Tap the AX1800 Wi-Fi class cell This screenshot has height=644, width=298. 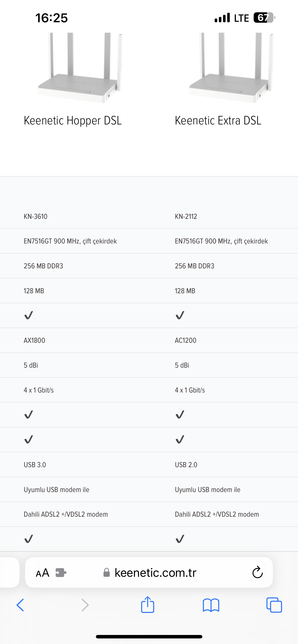pyautogui.click(x=34, y=341)
